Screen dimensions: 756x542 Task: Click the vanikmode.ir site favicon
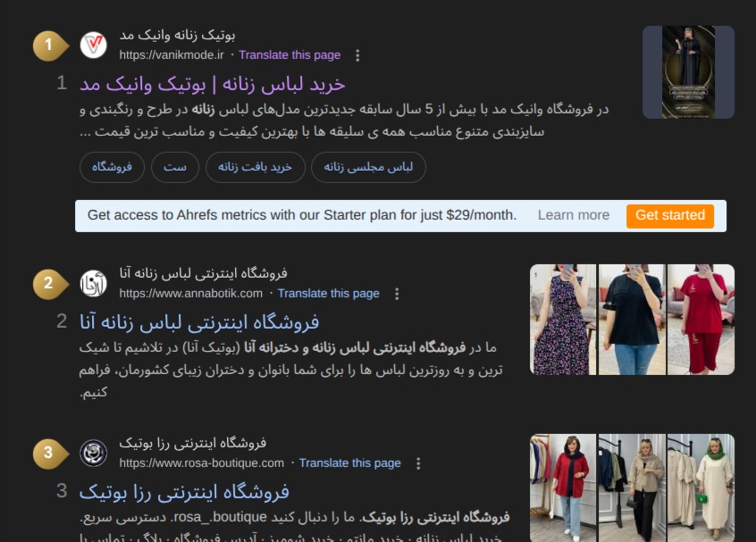(93, 45)
